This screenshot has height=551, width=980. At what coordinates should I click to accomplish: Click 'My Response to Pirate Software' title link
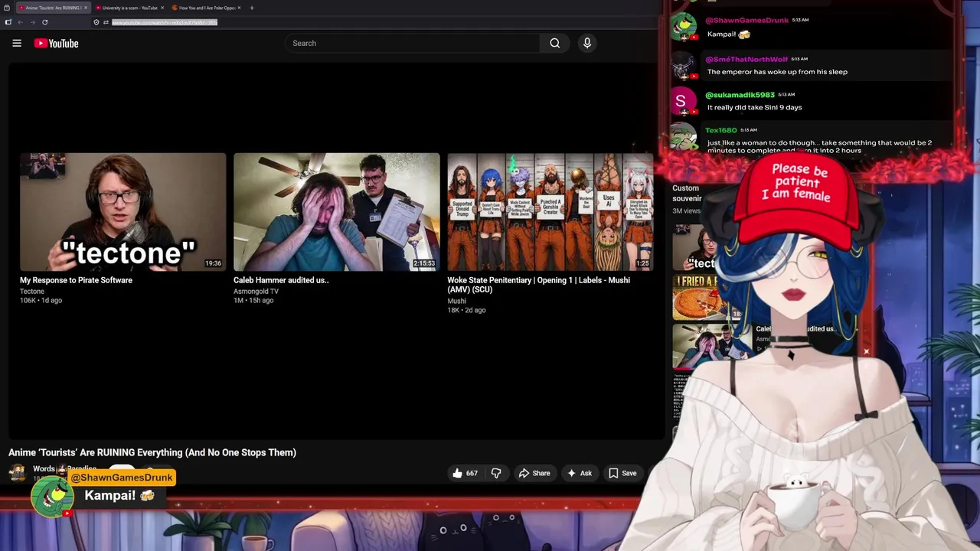pyautogui.click(x=76, y=280)
